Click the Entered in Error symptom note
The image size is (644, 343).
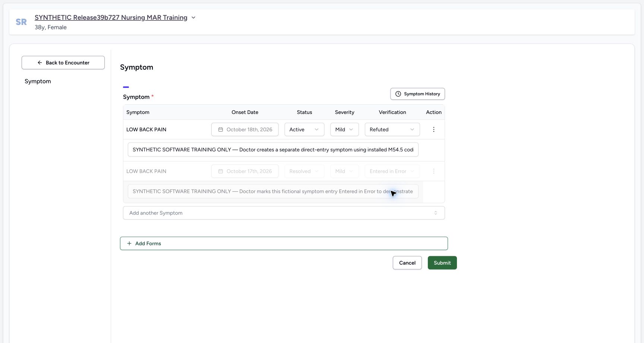[x=273, y=191]
